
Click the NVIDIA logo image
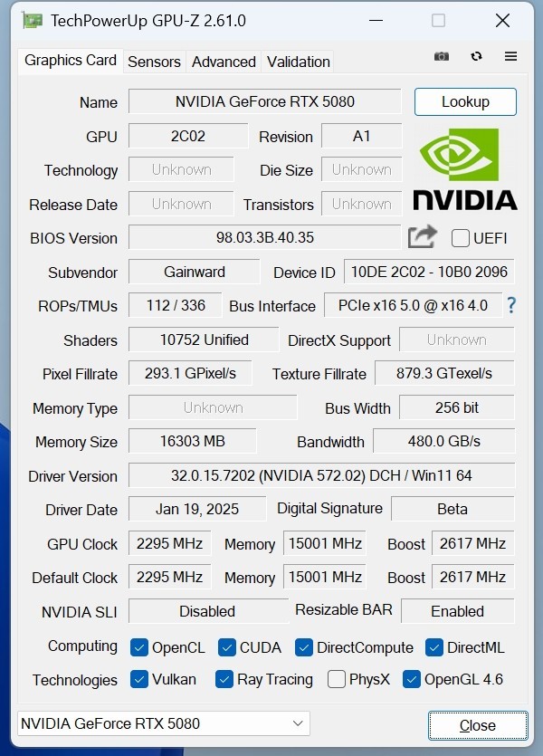pos(465,169)
